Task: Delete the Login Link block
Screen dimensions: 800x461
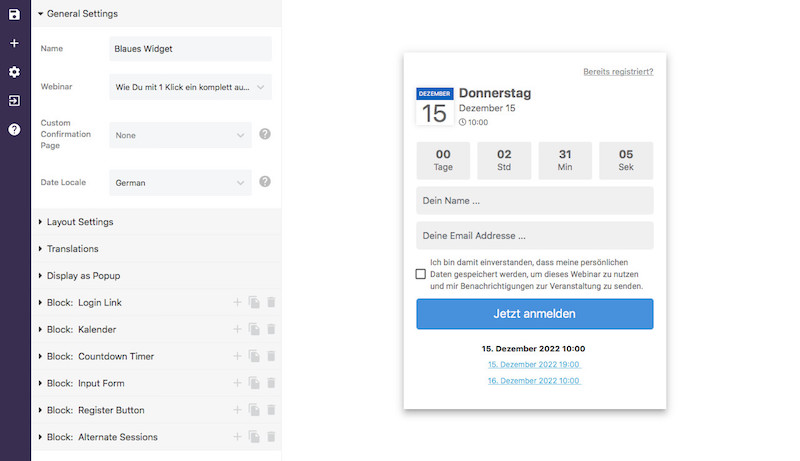Action: [x=271, y=302]
